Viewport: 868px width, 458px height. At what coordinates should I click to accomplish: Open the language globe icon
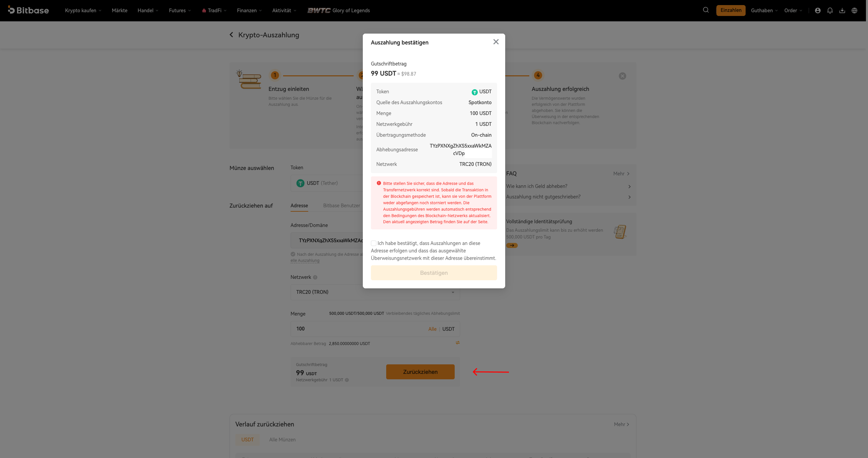(854, 11)
